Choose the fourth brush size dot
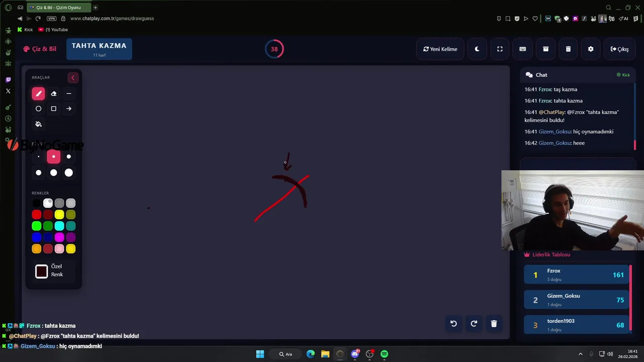This screenshot has height=362, width=644. click(x=38, y=172)
